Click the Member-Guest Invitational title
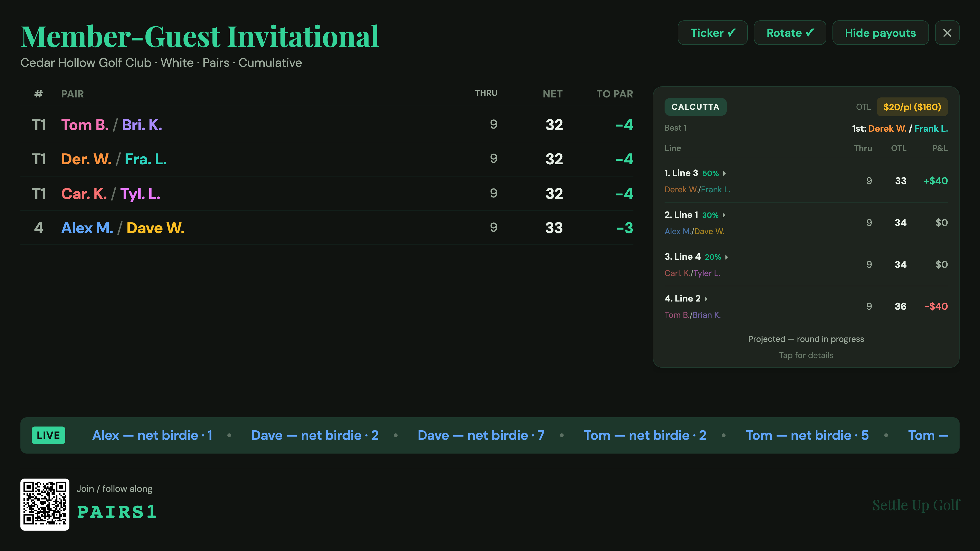Image resolution: width=980 pixels, height=551 pixels. pyautogui.click(x=200, y=36)
